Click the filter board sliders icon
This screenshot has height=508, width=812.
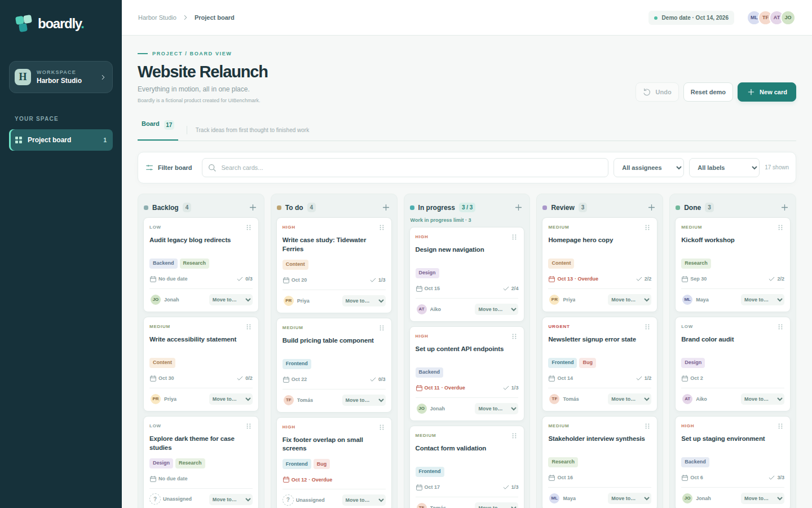point(149,168)
